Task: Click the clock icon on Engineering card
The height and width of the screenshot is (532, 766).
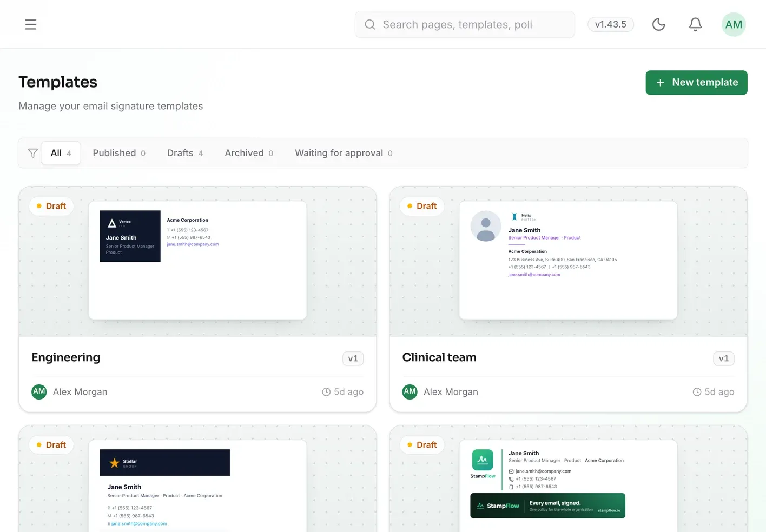Action: coord(326,392)
